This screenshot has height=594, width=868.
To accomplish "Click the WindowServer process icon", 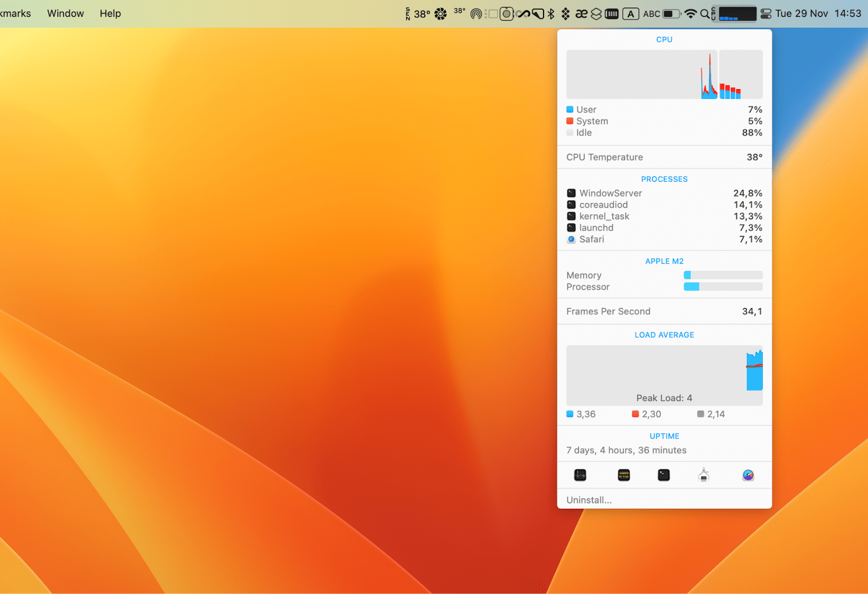I will (x=571, y=193).
